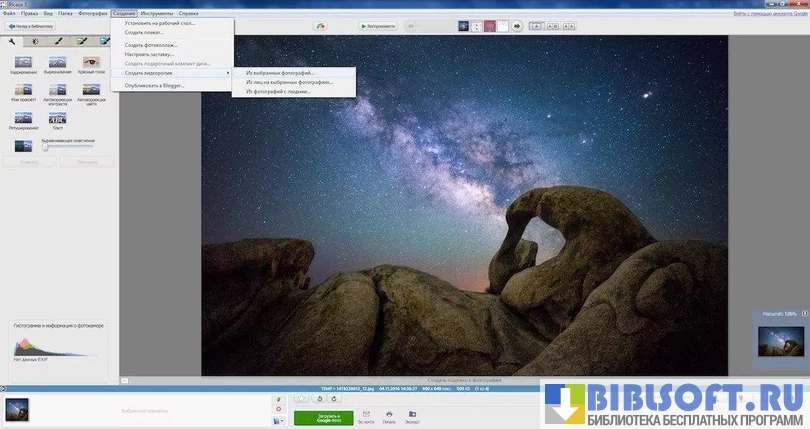This screenshot has width=810, height=429.
Task: Choose the Red Eye (Красные глаза) tool
Action: [x=91, y=63]
